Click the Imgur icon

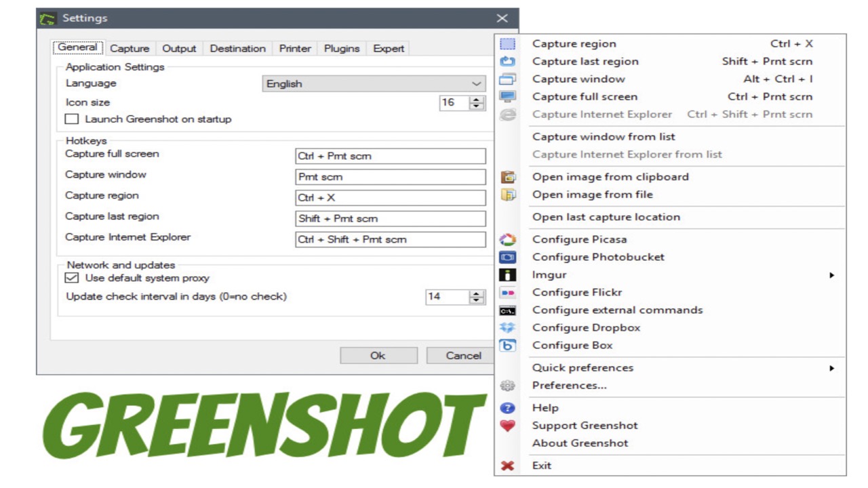[x=507, y=274]
